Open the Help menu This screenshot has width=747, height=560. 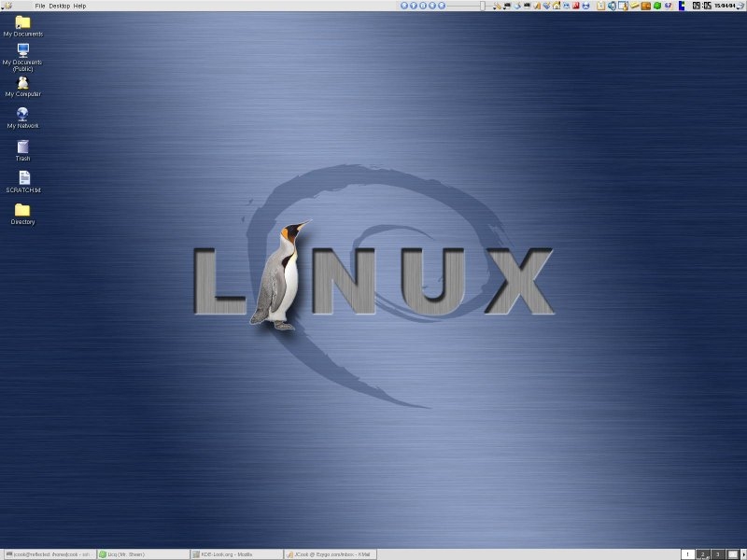[79, 7]
